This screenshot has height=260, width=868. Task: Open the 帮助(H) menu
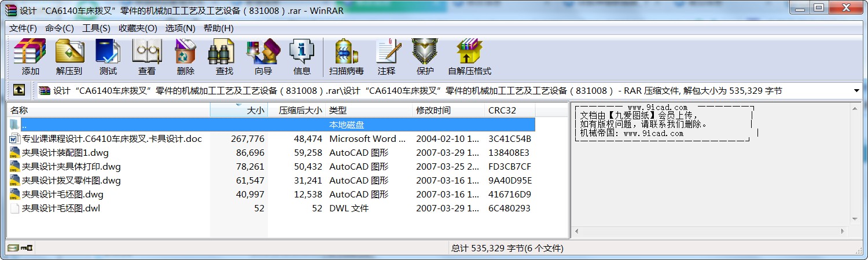click(219, 28)
